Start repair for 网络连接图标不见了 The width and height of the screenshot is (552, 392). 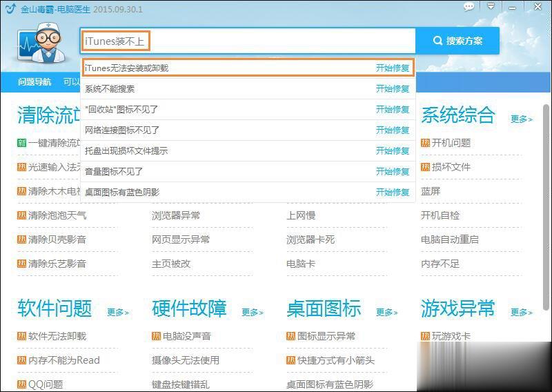tap(393, 130)
